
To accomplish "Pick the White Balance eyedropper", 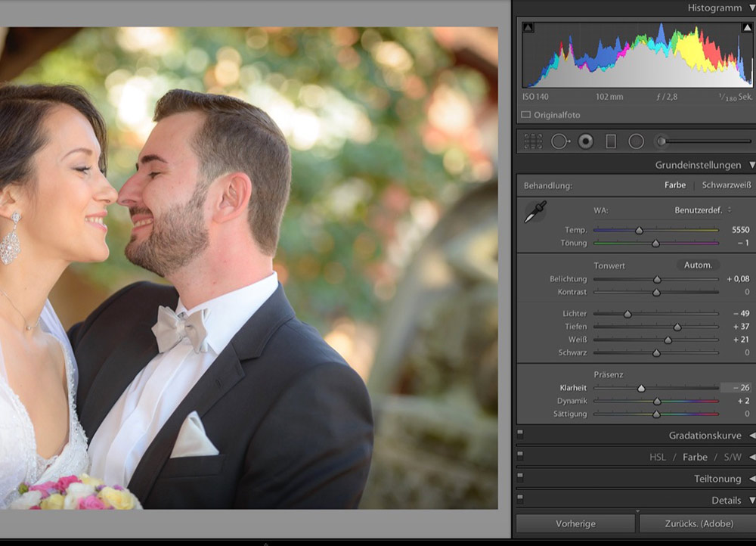I will [535, 213].
